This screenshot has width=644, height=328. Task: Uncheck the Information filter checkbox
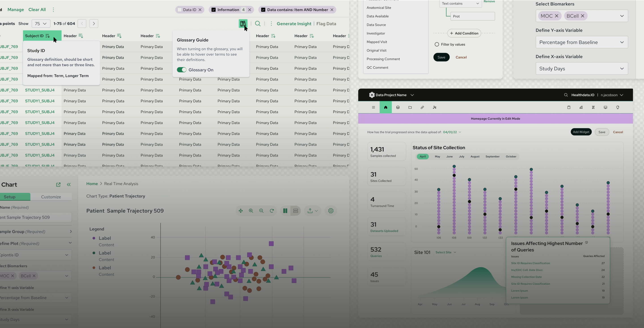tap(213, 9)
